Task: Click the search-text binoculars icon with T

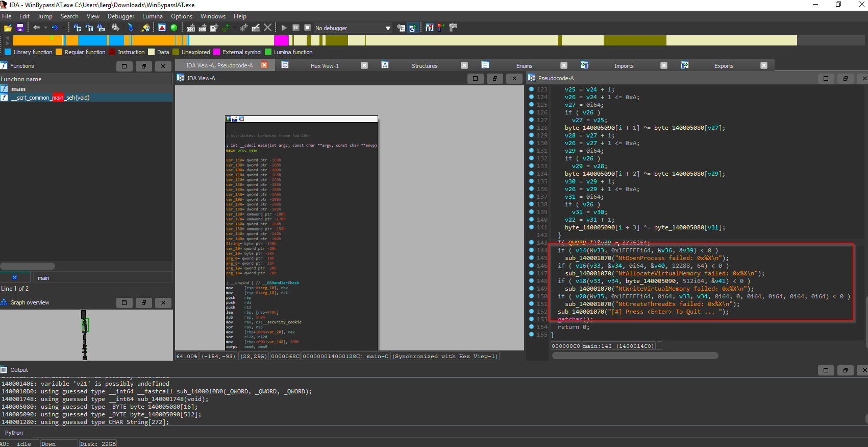Action: tap(89, 28)
